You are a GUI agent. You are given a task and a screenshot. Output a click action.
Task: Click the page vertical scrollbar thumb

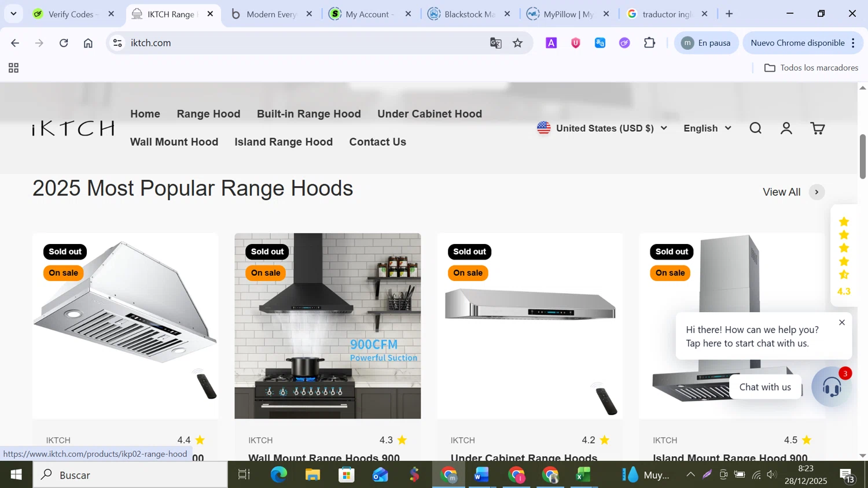pos(862,156)
